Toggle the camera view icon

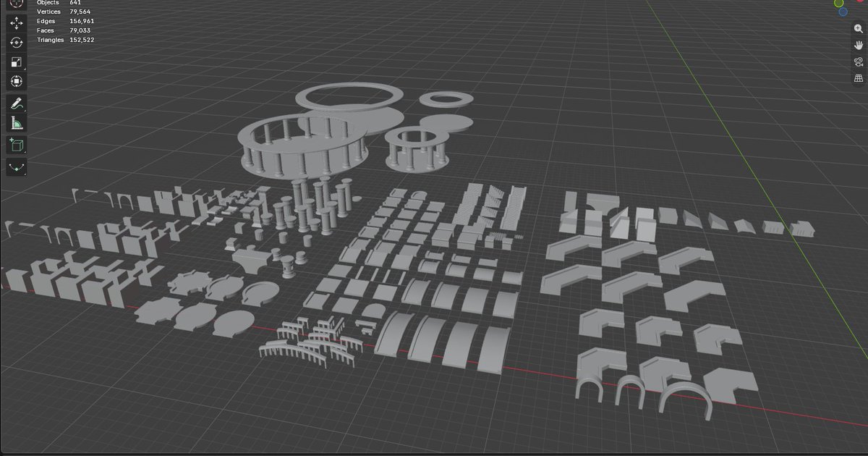(x=859, y=62)
